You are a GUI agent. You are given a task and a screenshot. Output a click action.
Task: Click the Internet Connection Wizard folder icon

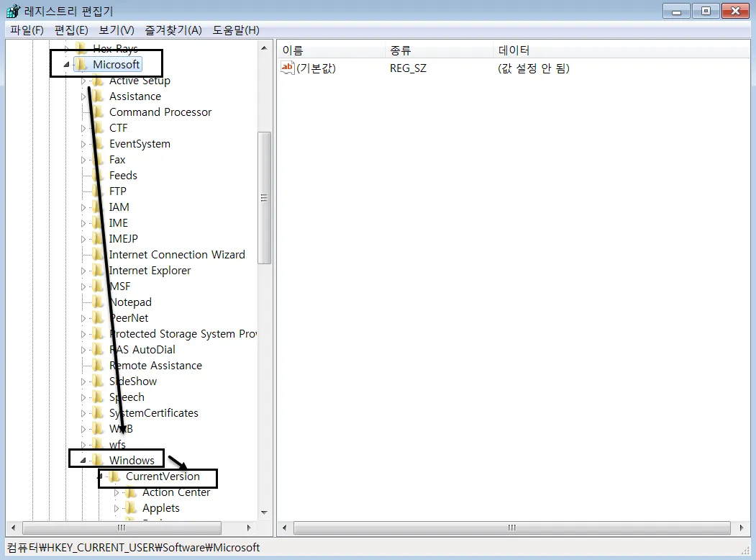pos(98,255)
